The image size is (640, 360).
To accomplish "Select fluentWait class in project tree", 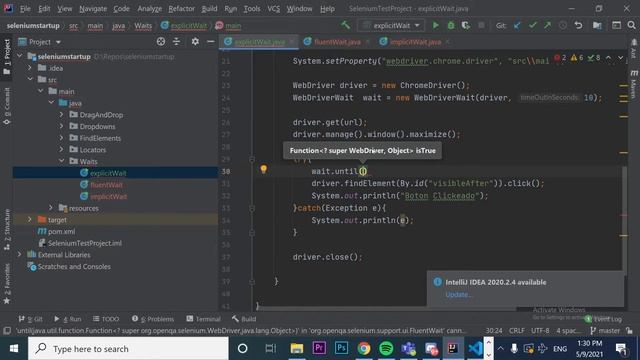I will 106,184.
